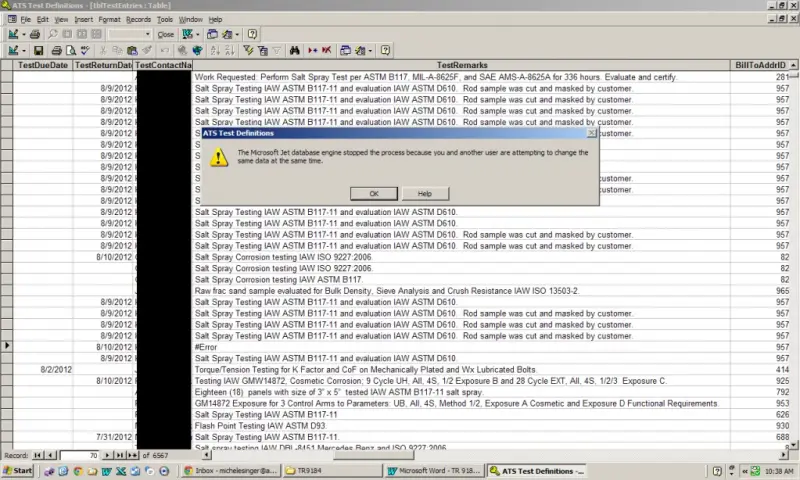Sort ascending with A-Z icon

tap(215, 50)
